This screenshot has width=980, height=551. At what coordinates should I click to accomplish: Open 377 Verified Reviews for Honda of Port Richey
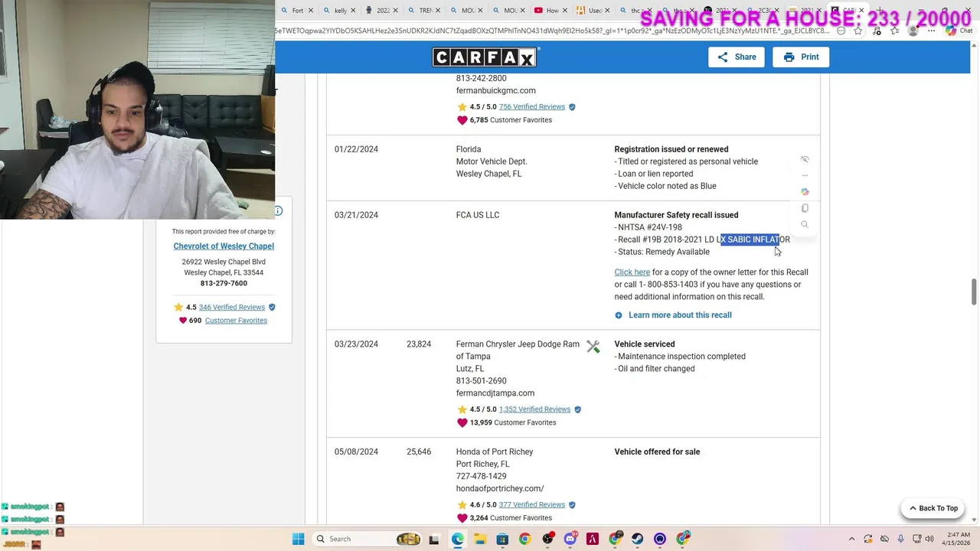point(531,505)
